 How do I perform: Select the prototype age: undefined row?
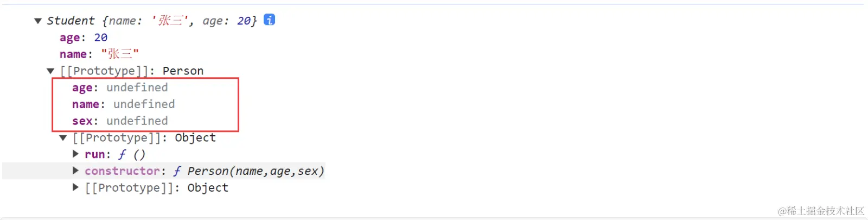pos(120,87)
